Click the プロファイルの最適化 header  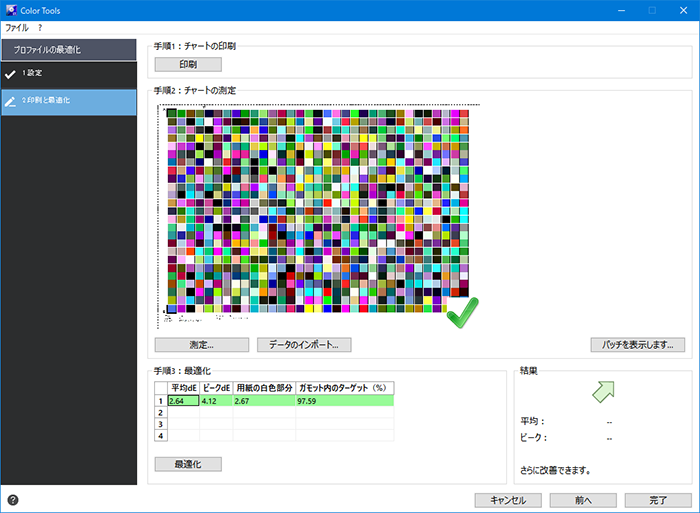point(69,50)
